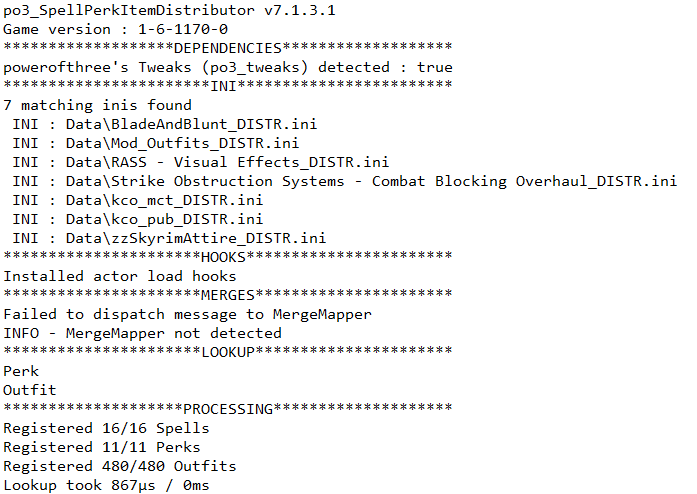Viewport: 697px width, 494px height.
Task: Click the 7 matching inis found text
Action: click(x=97, y=105)
